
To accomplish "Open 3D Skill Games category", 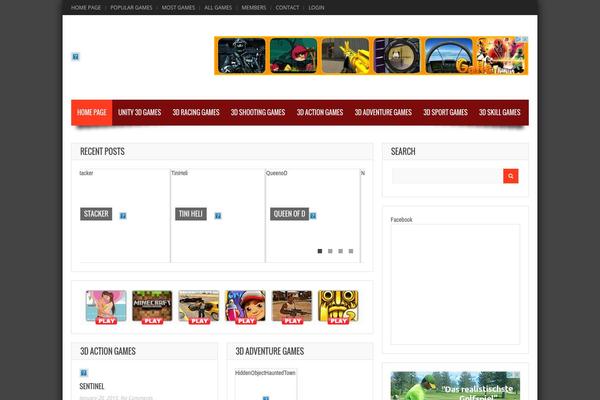I will pyautogui.click(x=500, y=113).
